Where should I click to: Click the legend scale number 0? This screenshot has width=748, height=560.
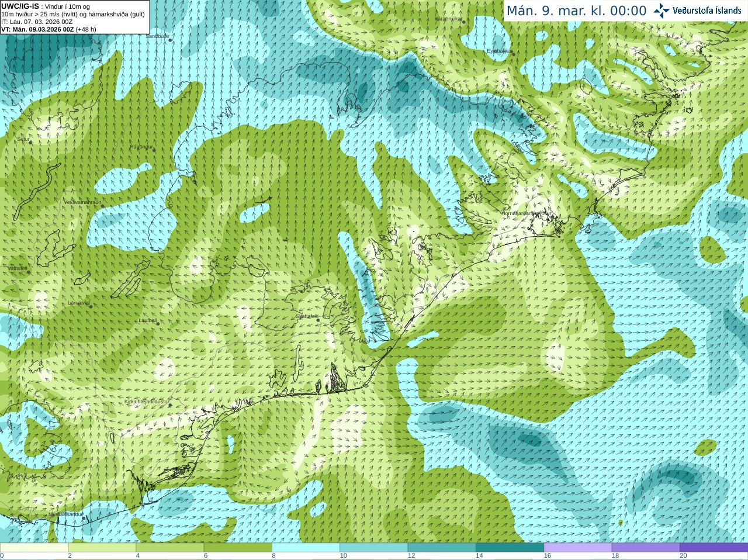(x=2, y=556)
